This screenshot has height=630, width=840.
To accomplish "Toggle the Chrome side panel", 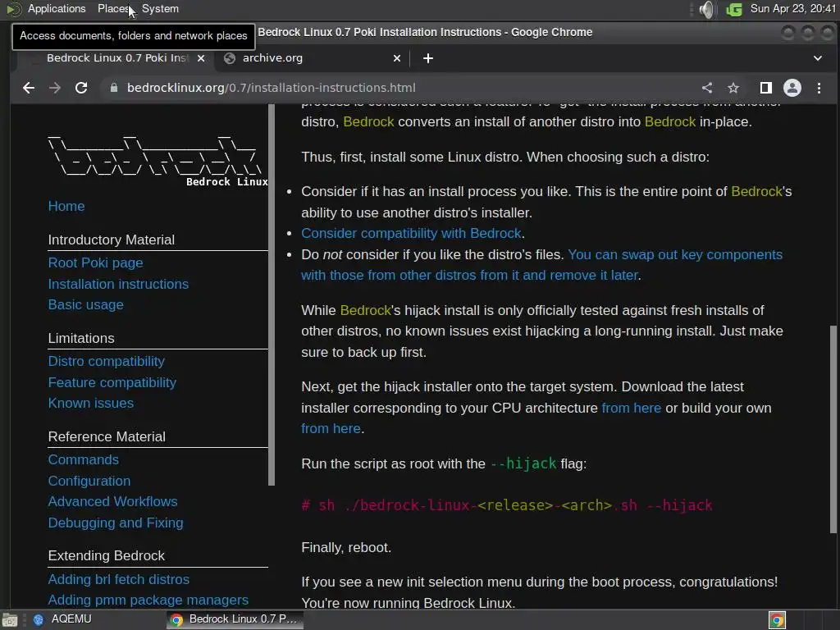I will (766, 88).
